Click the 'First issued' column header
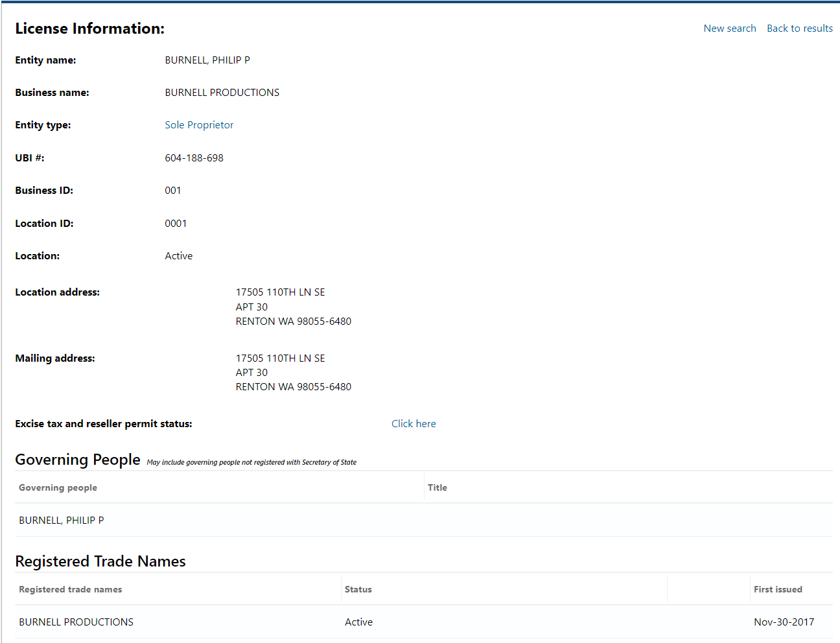 coord(778,589)
